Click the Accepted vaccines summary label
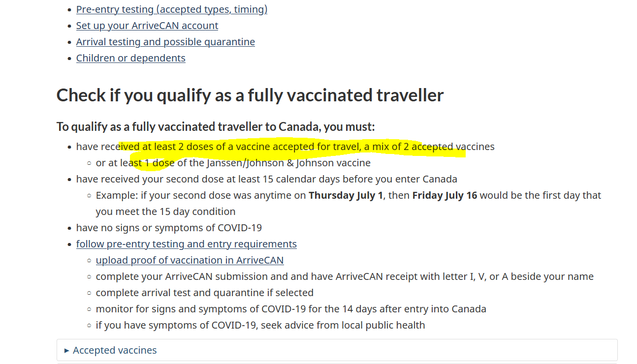Screen dimensions: 637x364 click(x=115, y=350)
